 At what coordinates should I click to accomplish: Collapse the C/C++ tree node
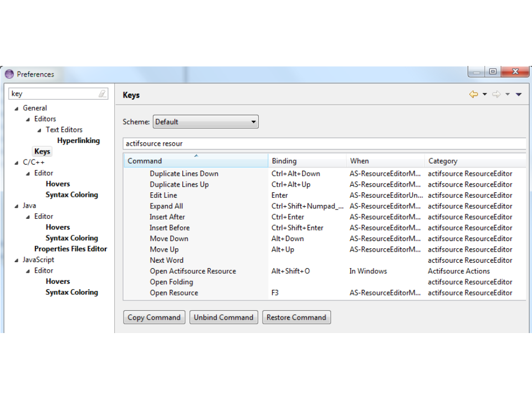[x=17, y=163]
